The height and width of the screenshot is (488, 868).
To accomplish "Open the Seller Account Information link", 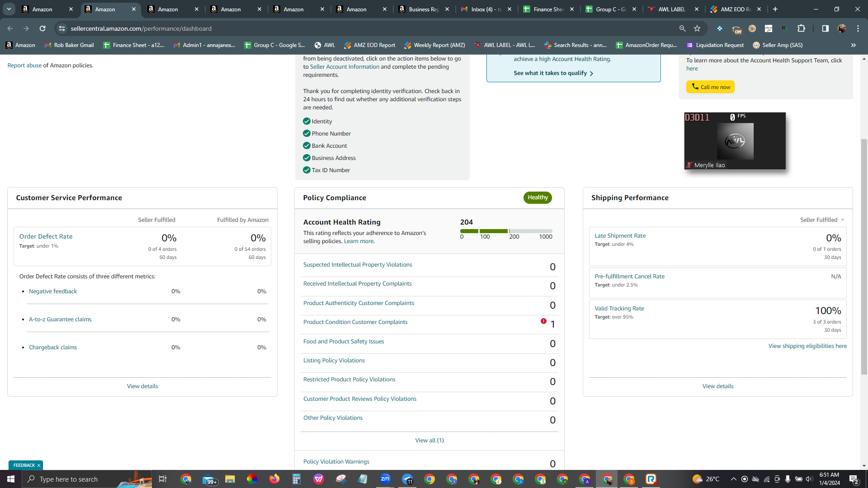I will coord(344,67).
